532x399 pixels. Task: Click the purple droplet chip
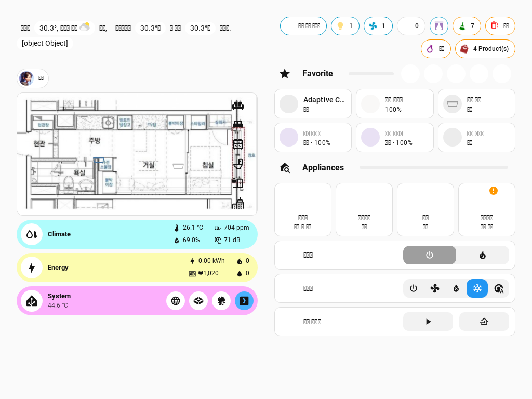436,49
